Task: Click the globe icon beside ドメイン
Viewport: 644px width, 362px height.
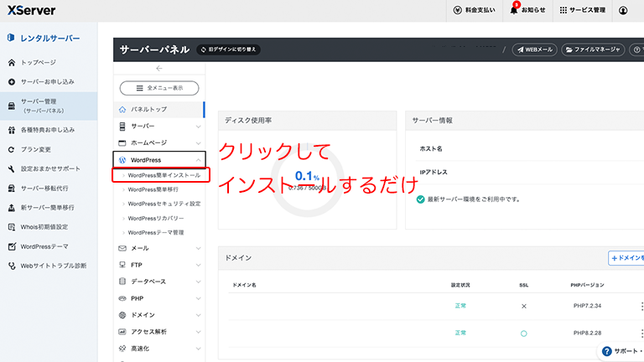Action: pyautogui.click(x=122, y=315)
